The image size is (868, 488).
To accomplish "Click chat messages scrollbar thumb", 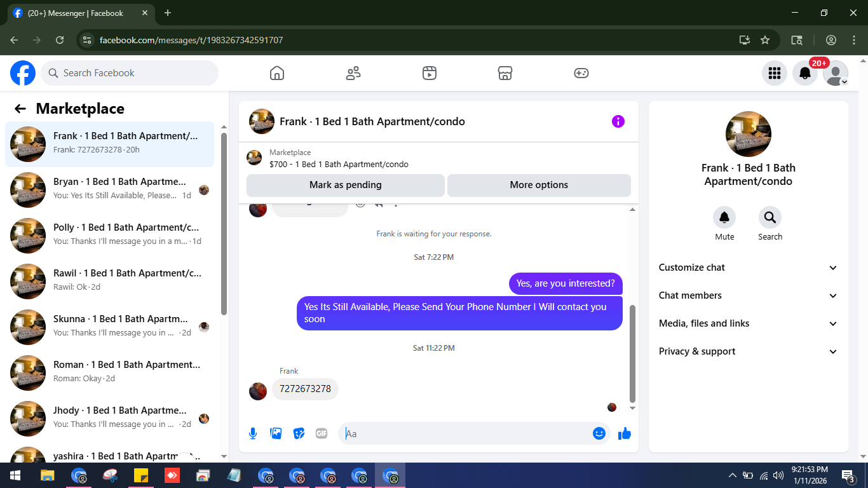I will click(632, 353).
